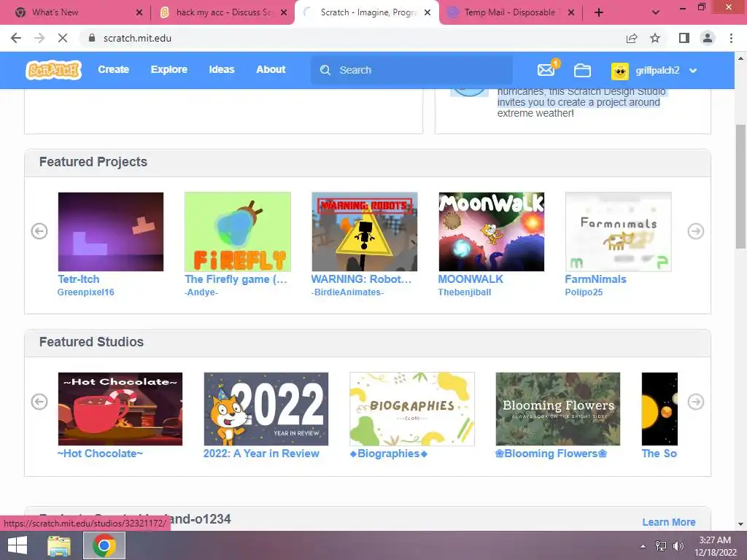Stop page loading with X button
This screenshot has width=747, height=560.
pyautogui.click(x=63, y=38)
